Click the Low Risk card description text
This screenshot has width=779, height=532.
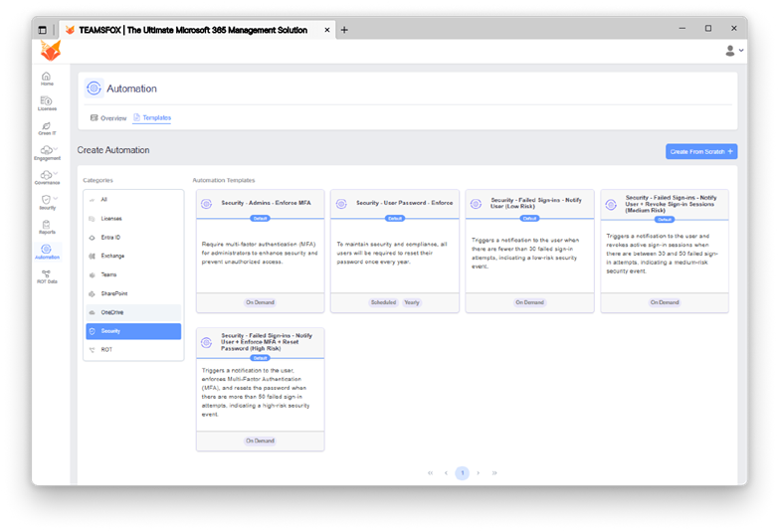pyautogui.click(x=525, y=254)
